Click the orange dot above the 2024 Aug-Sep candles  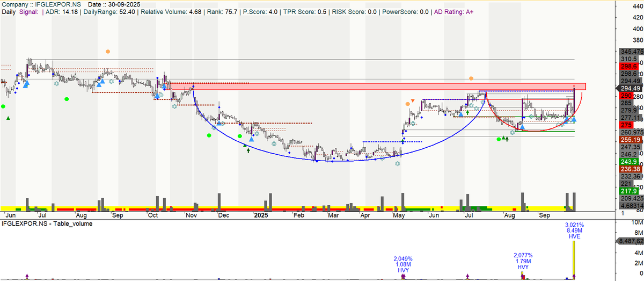point(108,51)
